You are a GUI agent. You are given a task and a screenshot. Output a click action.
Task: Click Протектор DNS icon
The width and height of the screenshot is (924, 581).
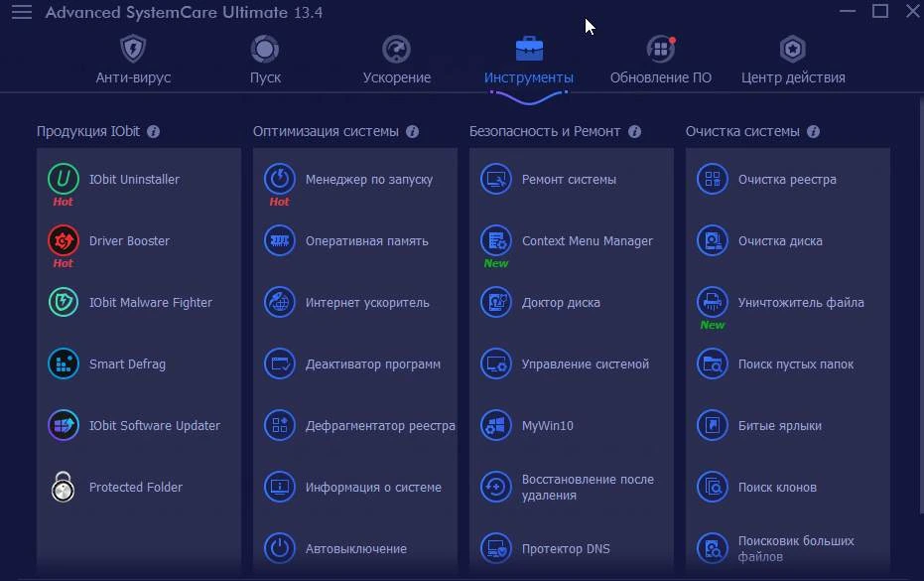point(495,548)
